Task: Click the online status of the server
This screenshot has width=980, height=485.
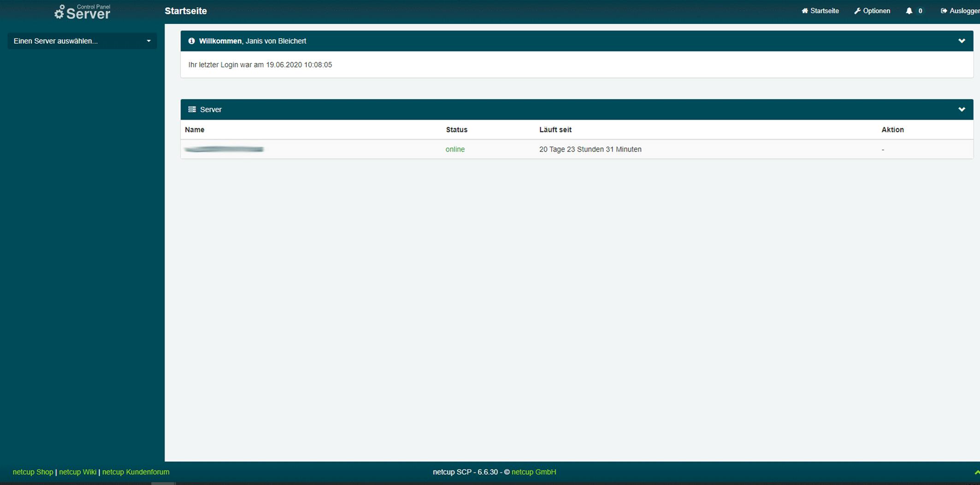Action: (455, 149)
